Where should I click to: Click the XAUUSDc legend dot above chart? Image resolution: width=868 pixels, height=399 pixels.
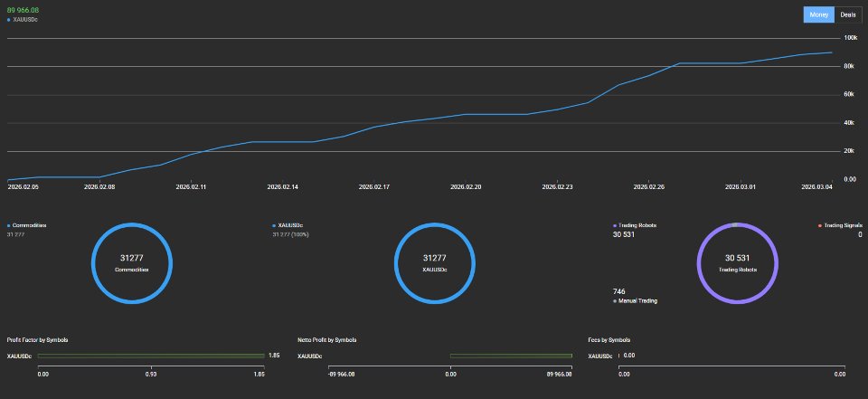coord(9,20)
